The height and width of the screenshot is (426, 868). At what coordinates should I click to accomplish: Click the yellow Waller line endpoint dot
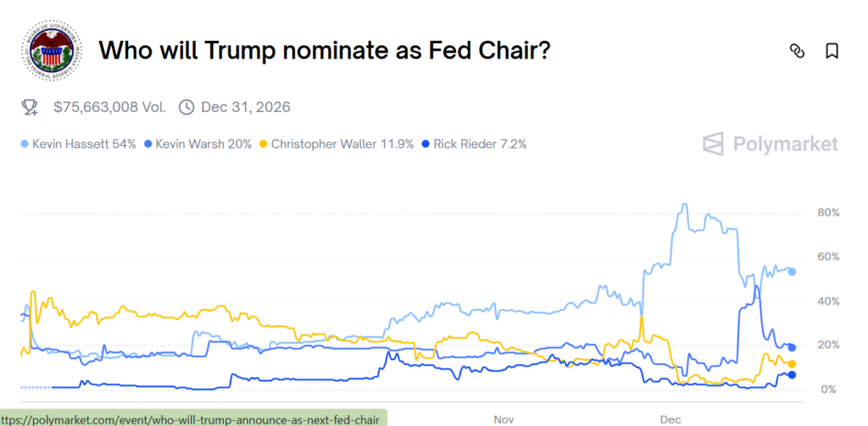(x=792, y=364)
